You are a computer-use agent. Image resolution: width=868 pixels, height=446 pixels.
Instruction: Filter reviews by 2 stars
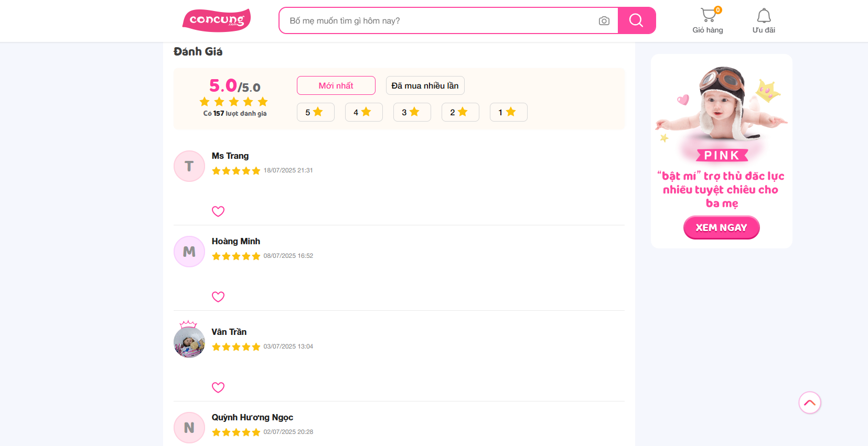coord(460,112)
